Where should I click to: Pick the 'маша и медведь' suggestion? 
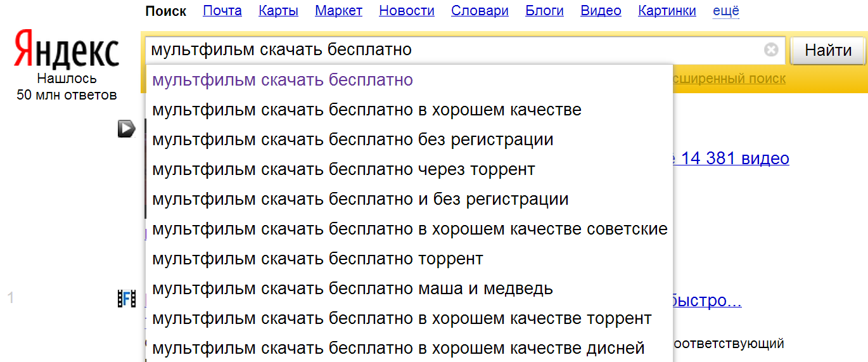coord(352,288)
